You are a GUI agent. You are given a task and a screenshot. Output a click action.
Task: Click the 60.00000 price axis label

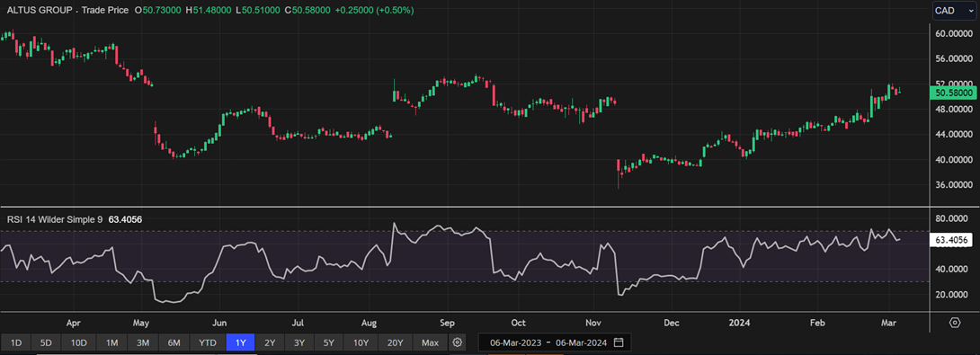953,33
